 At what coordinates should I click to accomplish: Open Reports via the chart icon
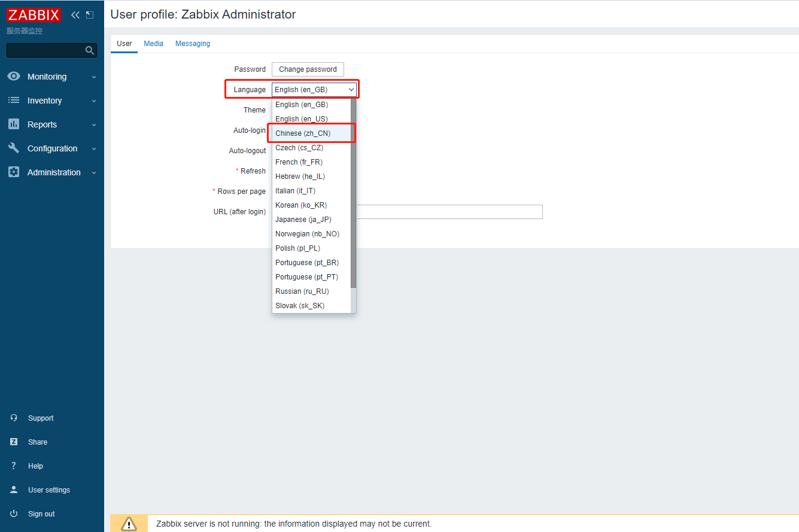[14, 124]
